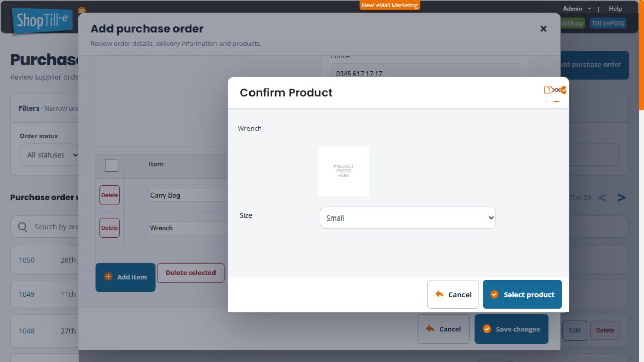The width and height of the screenshot is (644, 362).
Task: Delete purchase order 1048
Action: click(x=605, y=330)
